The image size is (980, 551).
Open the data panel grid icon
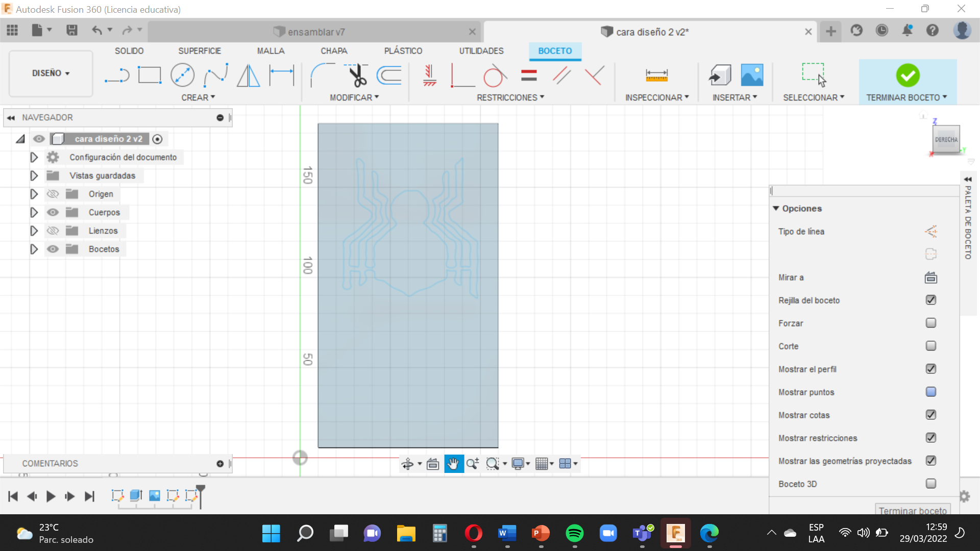12,31
